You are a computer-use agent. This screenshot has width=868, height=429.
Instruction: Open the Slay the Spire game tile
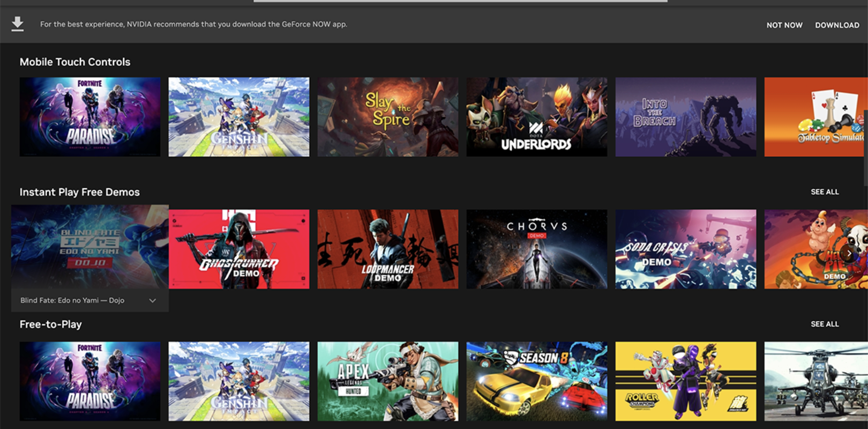coord(388,117)
